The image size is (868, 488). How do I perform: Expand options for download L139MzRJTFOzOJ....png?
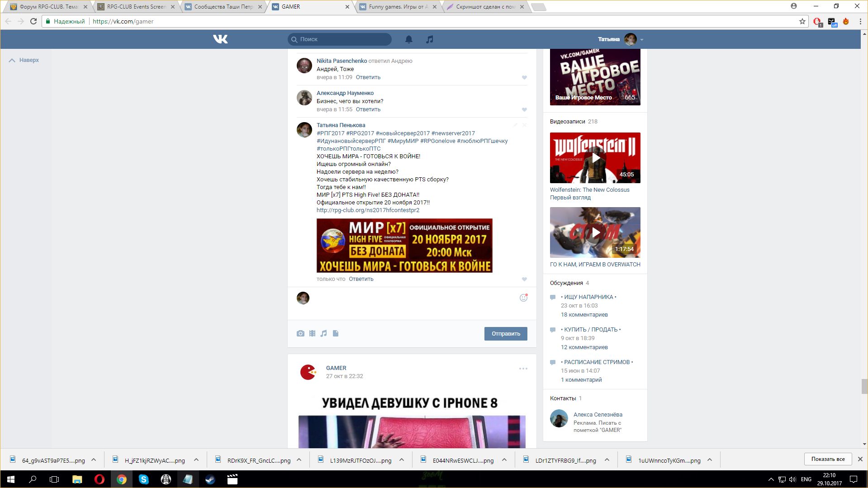coord(402,460)
